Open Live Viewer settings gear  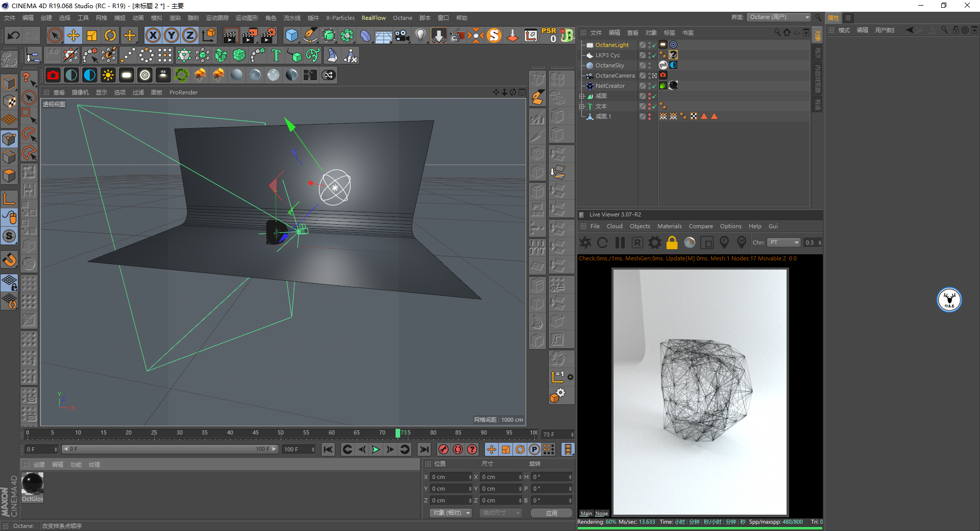point(655,243)
